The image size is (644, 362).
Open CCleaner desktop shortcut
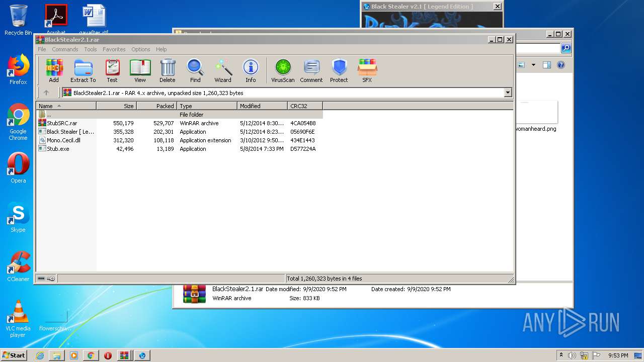tap(18, 266)
